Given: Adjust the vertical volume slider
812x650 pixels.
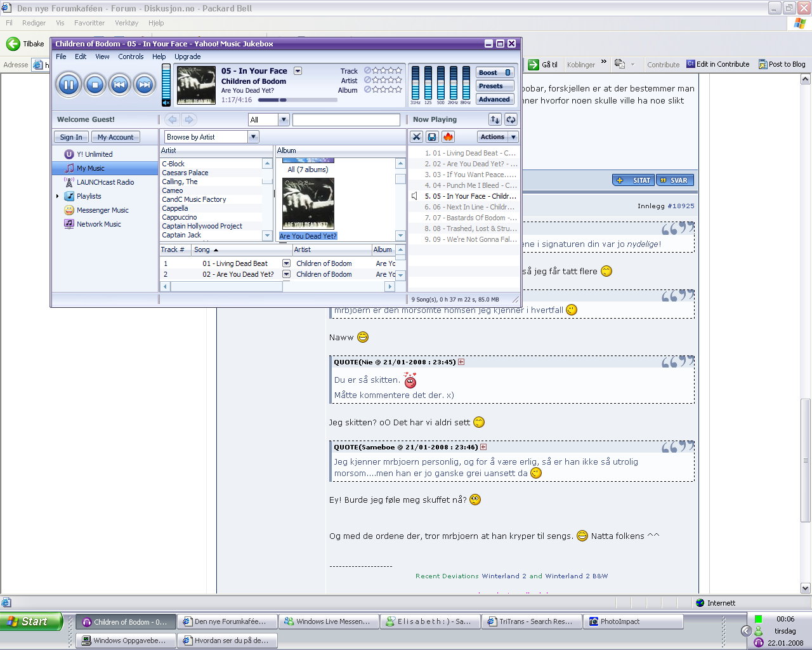Looking at the screenshot, I should (x=166, y=81).
